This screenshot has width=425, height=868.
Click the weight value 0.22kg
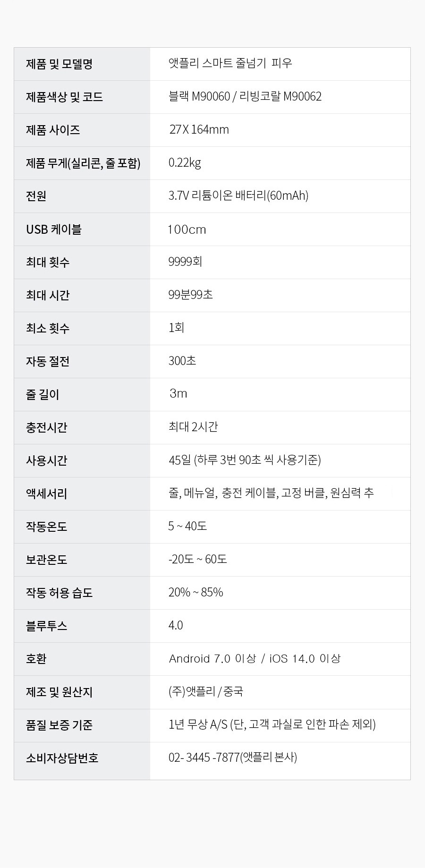tap(185, 163)
